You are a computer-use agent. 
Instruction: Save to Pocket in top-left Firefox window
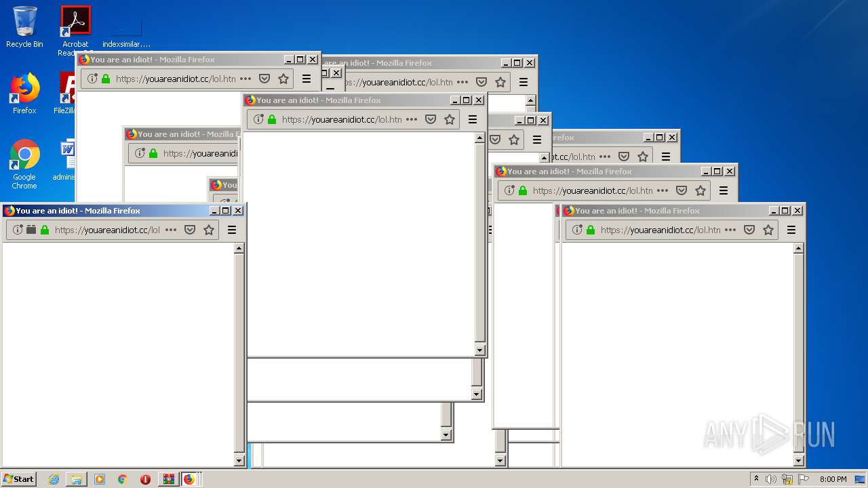264,79
